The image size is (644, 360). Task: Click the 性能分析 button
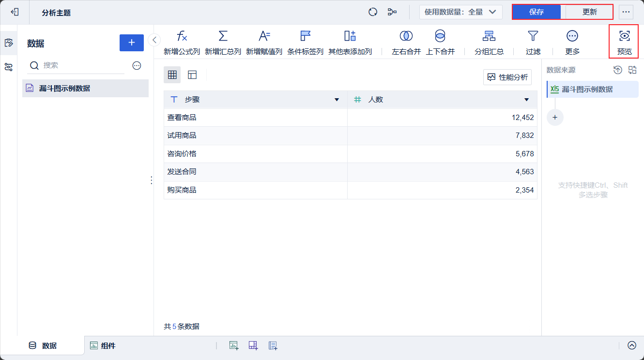[x=507, y=77]
